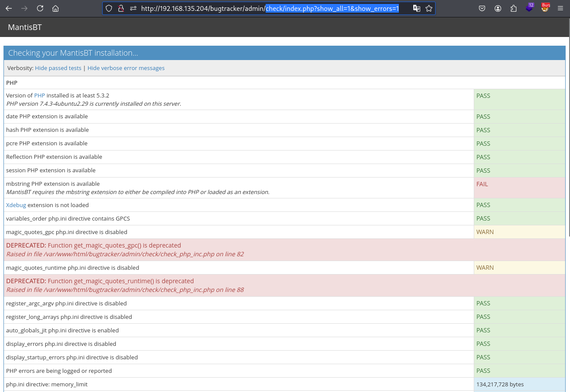Click the insecure connection padlock icon
570x392 pixels.
(x=121, y=8)
